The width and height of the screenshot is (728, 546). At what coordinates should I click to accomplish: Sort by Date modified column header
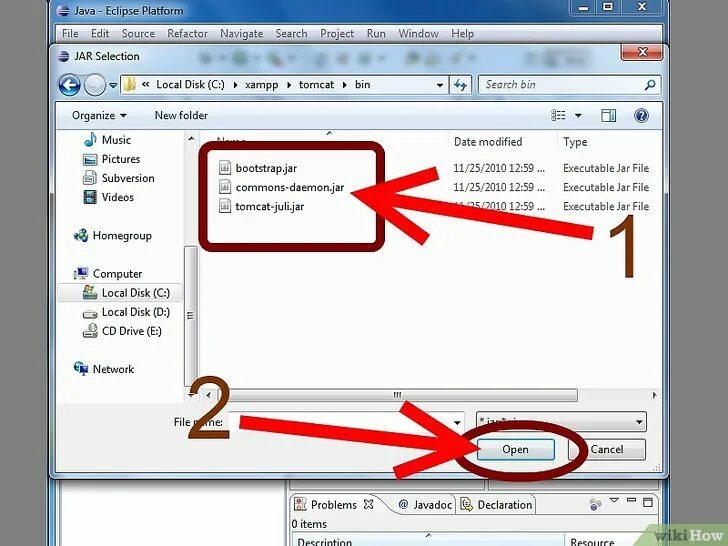(488, 142)
